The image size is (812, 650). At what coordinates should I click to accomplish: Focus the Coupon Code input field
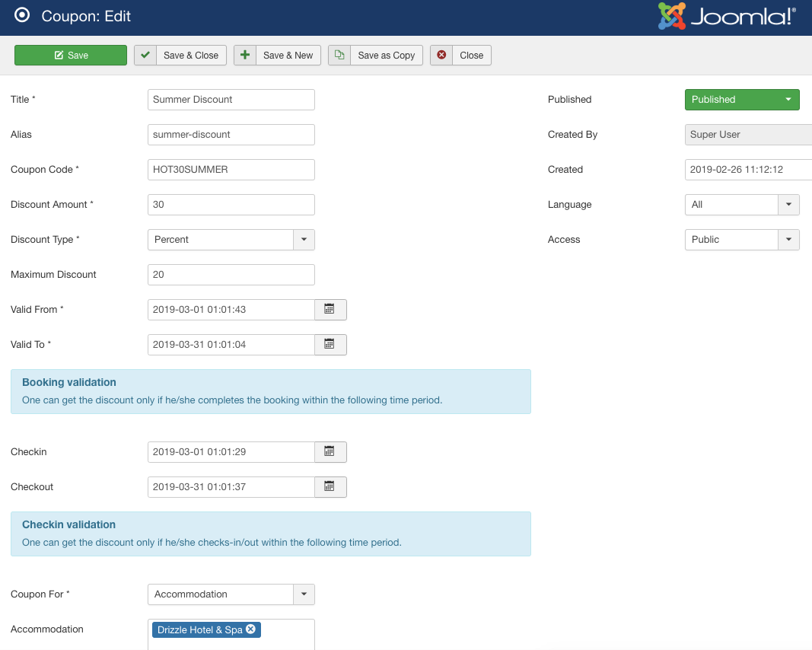tap(231, 170)
